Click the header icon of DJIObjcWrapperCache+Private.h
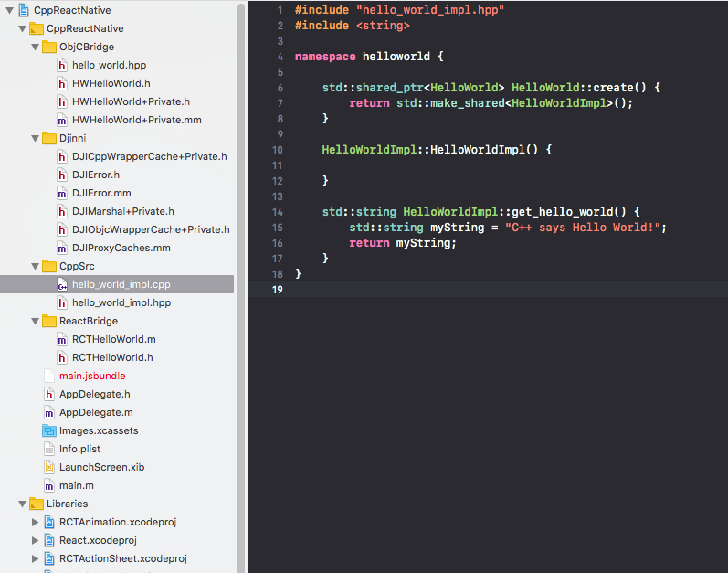The image size is (728, 573). 62,230
